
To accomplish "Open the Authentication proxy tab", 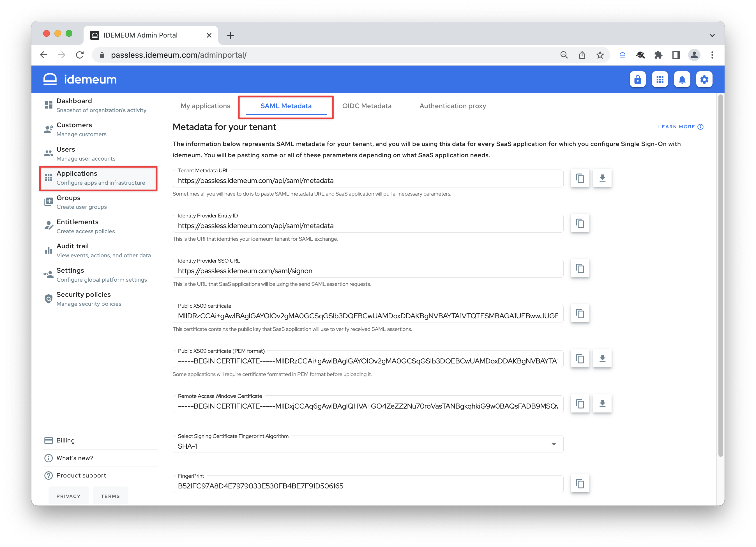I will 452,106.
